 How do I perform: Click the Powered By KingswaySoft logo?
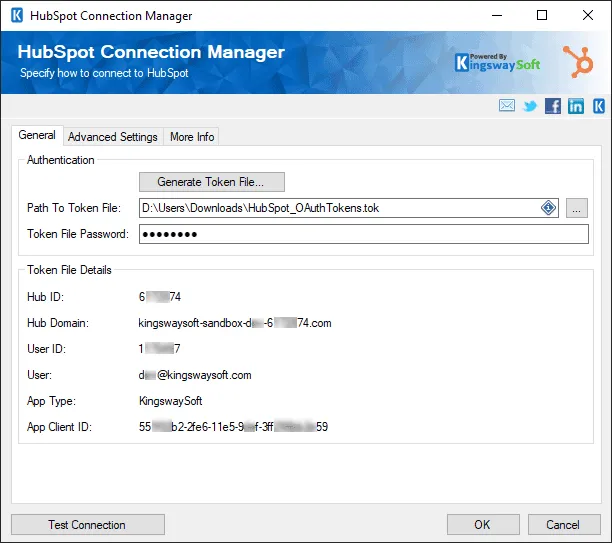(x=497, y=62)
